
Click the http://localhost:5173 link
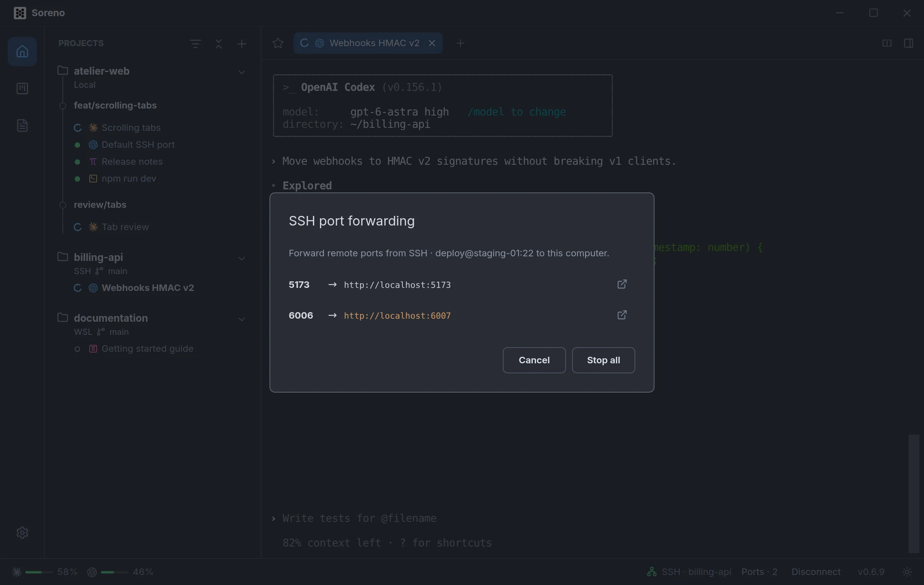[x=397, y=285]
